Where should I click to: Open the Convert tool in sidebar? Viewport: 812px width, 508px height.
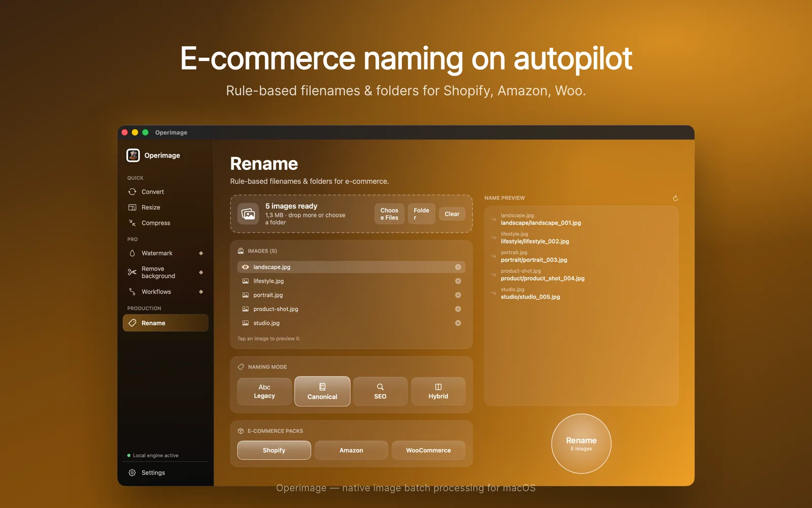(x=165, y=192)
